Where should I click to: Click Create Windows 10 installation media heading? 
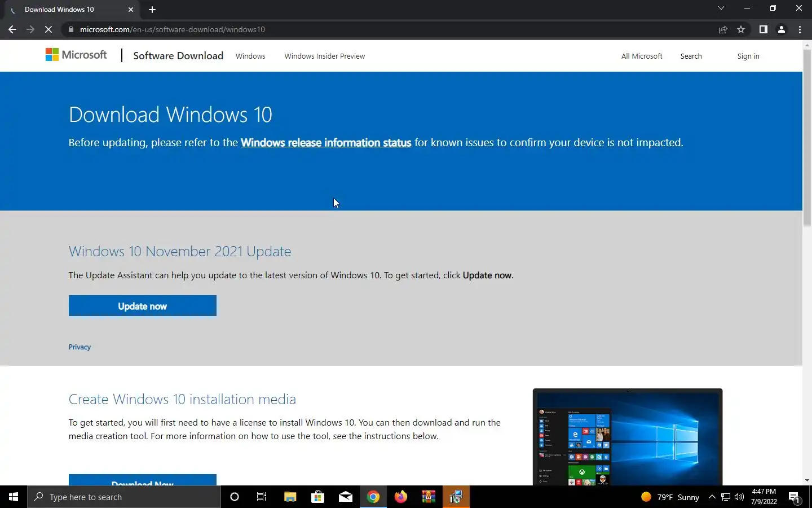coord(182,399)
